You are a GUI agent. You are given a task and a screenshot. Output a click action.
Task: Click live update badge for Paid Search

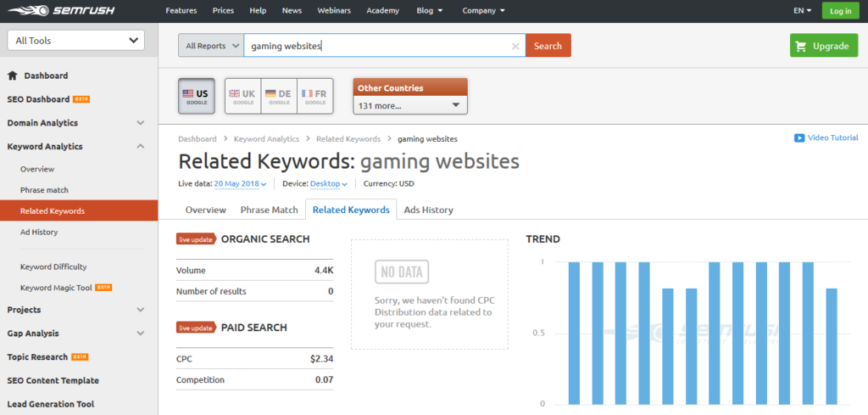tap(196, 328)
